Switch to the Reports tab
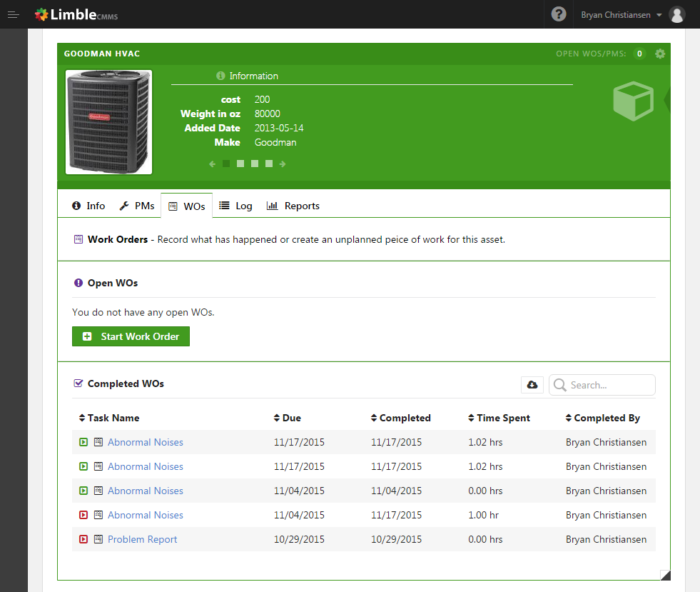 point(293,206)
